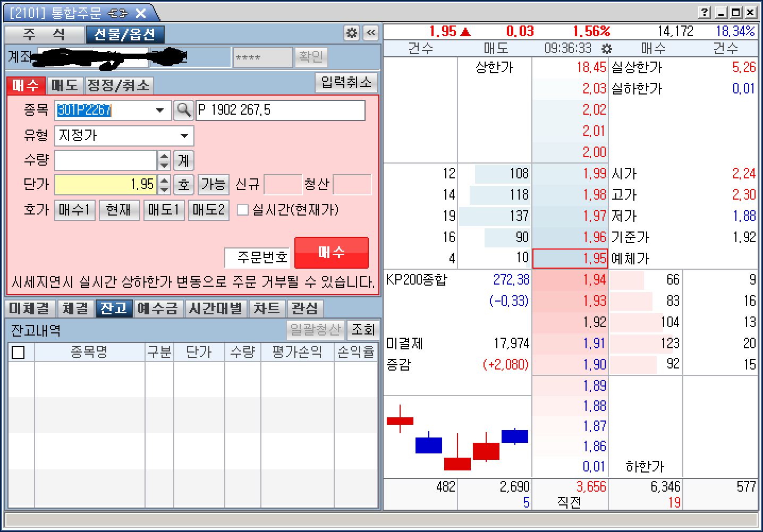The height and width of the screenshot is (532, 763).
Task: Expand the 종목 code dropdown
Action: point(160,110)
